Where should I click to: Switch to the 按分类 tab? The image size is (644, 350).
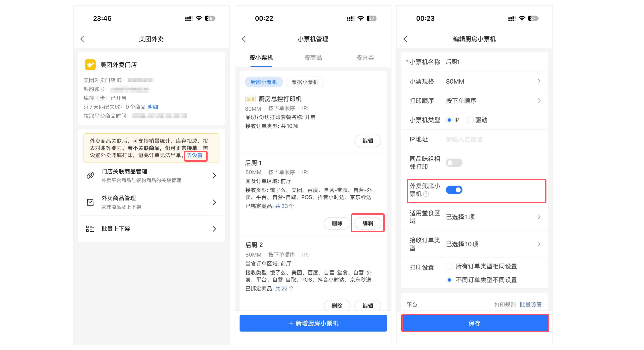coord(365,57)
